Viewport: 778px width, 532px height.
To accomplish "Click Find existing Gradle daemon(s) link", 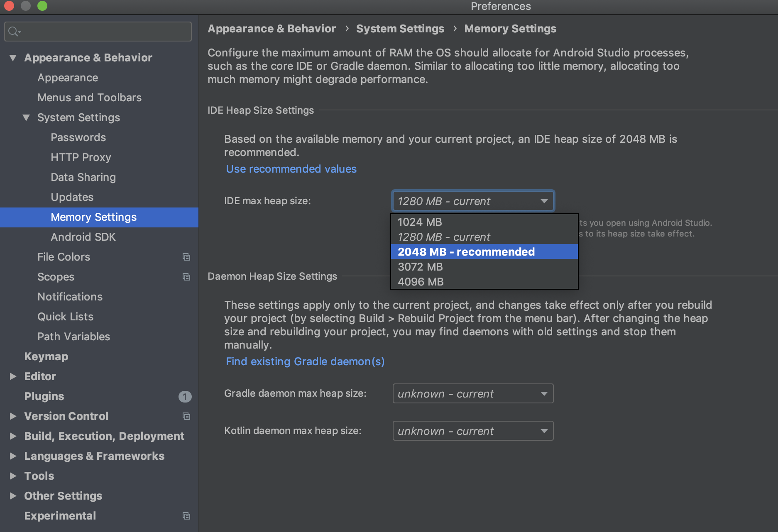I will (305, 361).
